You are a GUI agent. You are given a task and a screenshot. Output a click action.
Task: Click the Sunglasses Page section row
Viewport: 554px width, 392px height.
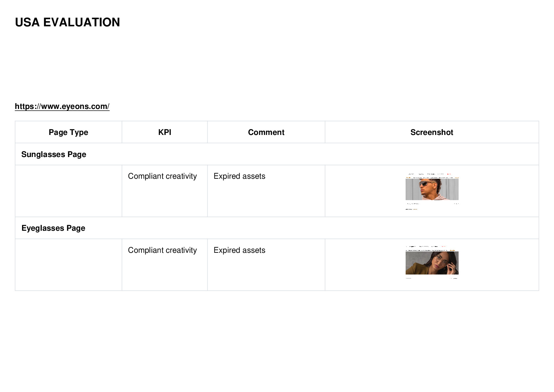(x=277, y=154)
